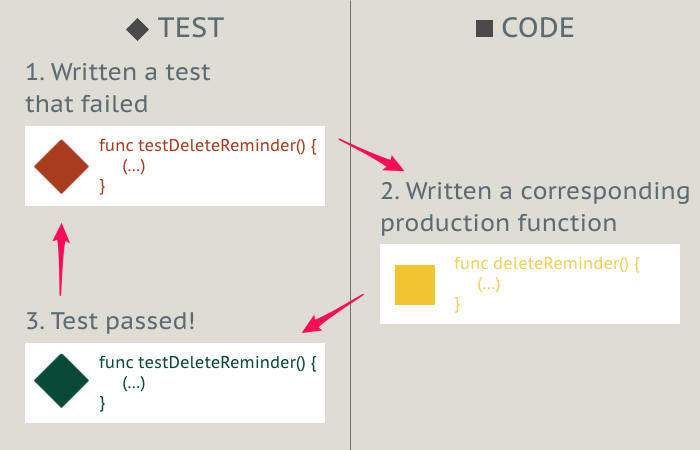Viewport: 700px width, 450px height.
Task: Click '2. Written a corresponding production function' label
Action: (535, 207)
